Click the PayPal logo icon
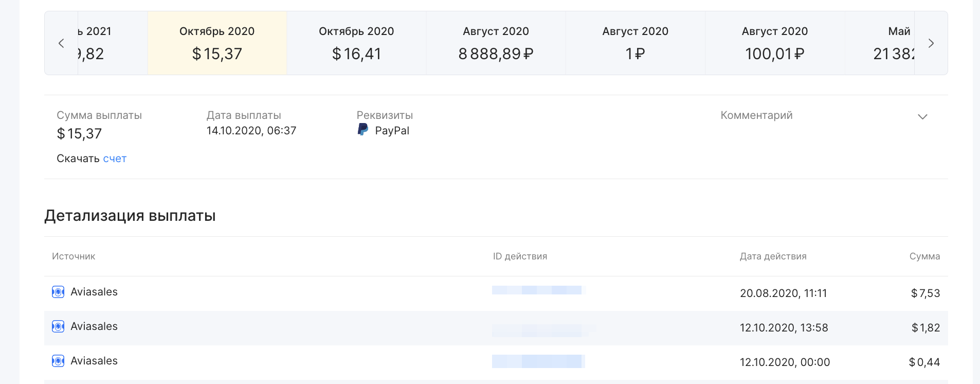The width and height of the screenshot is (980, 384). tap(363, 130)
